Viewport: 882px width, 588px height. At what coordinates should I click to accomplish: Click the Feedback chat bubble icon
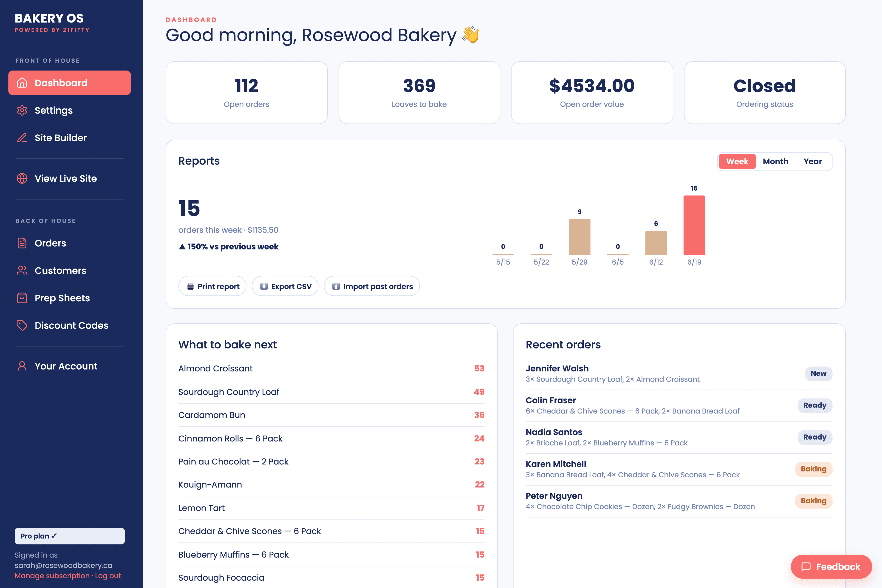[806, 567]
